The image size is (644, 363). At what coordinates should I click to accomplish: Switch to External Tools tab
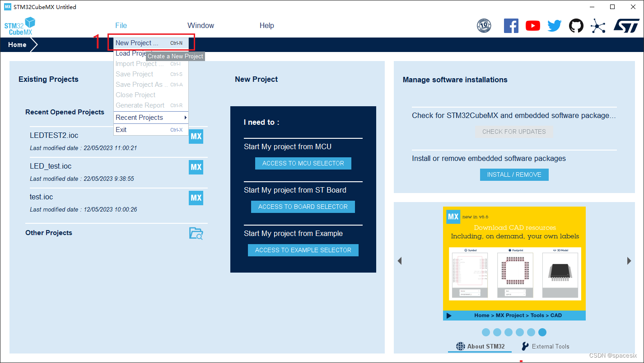tap(545, 346)
